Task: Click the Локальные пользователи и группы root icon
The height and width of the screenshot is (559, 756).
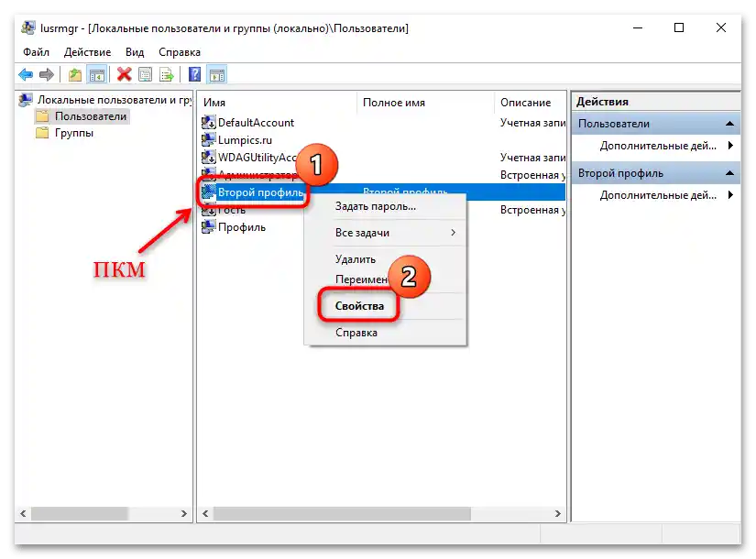Action: [x=26, y=100]
